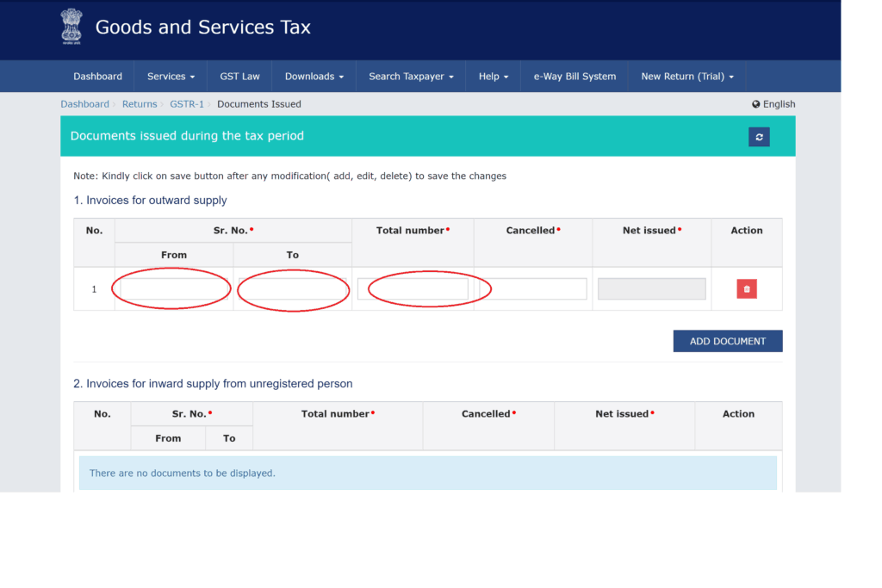Image resolution: width=882 pixels, height=588 pixels.
Task: Click the ADD DOCUMENT button
Action: coord(728,341)
